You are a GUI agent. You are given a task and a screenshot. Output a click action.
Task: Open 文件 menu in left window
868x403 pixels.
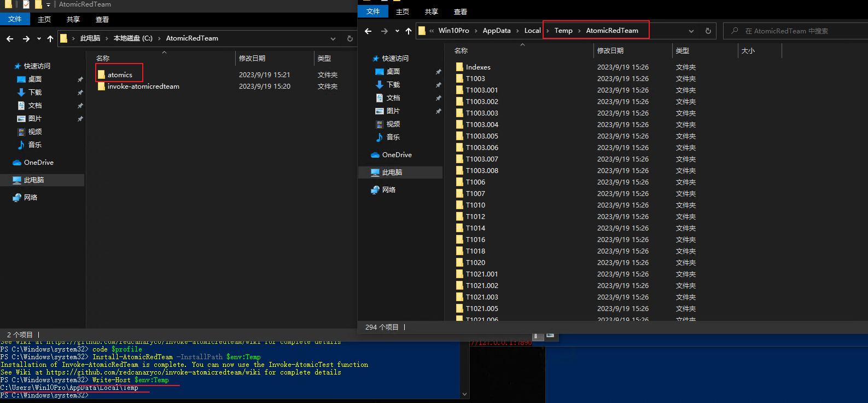[x=15, y=19]
